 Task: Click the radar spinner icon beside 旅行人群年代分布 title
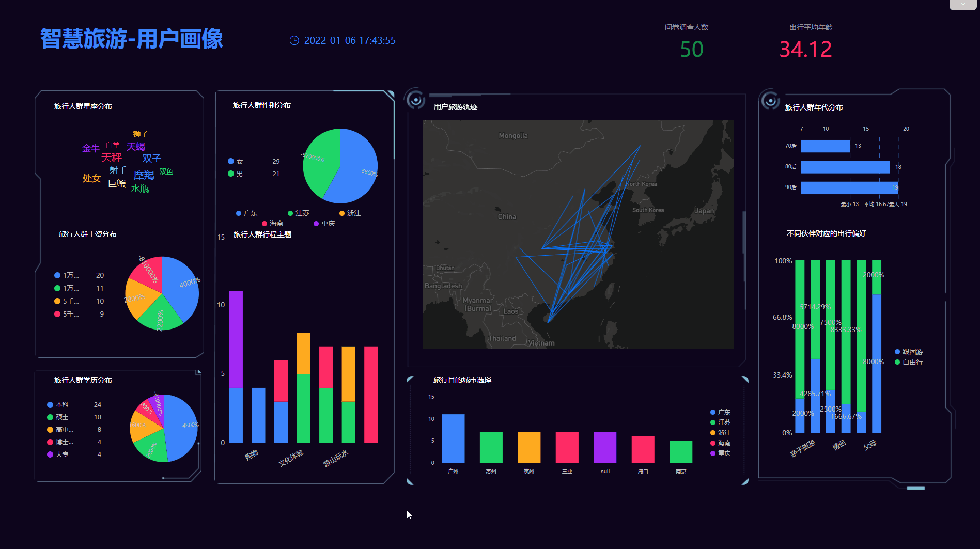click(x=772, y=101)
